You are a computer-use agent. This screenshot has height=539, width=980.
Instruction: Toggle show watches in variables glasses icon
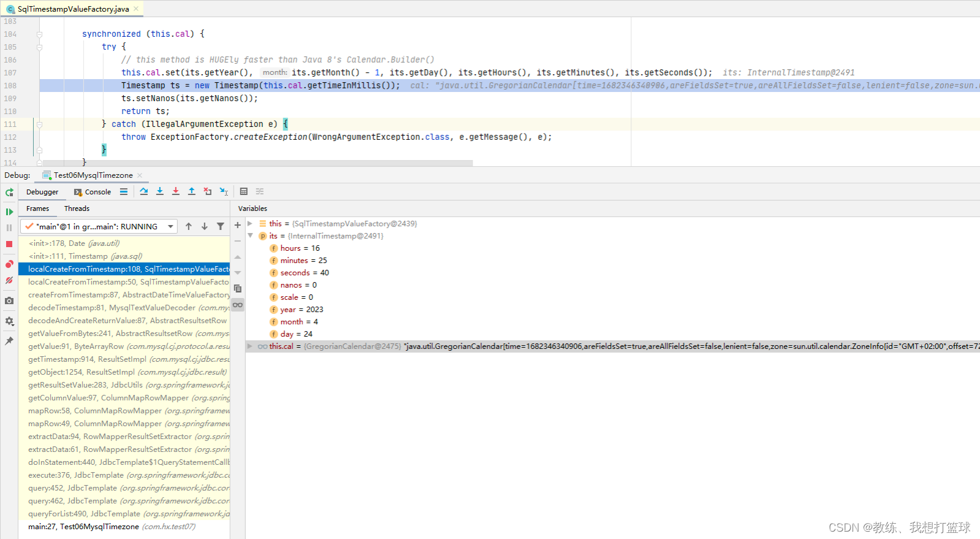tap(238, 305)
